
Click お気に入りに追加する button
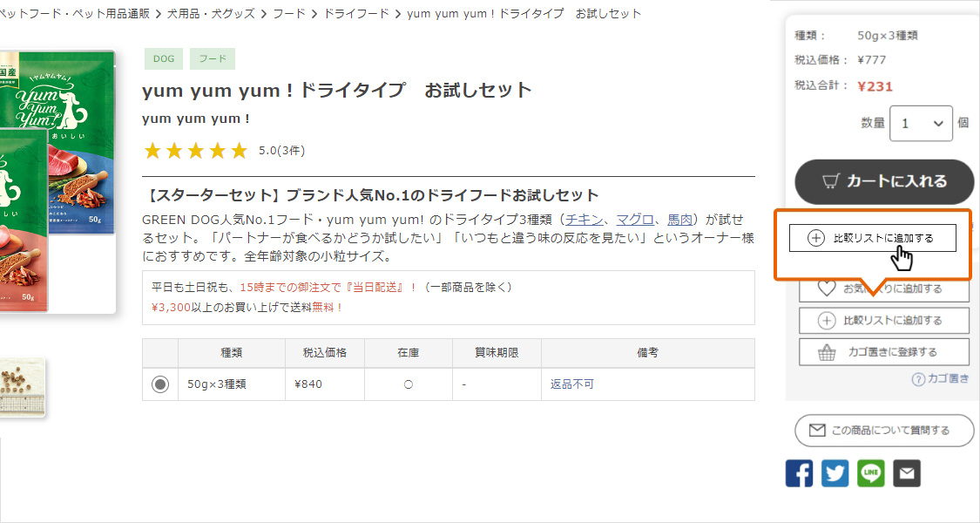pyautogui.click(x=884, y=289)
